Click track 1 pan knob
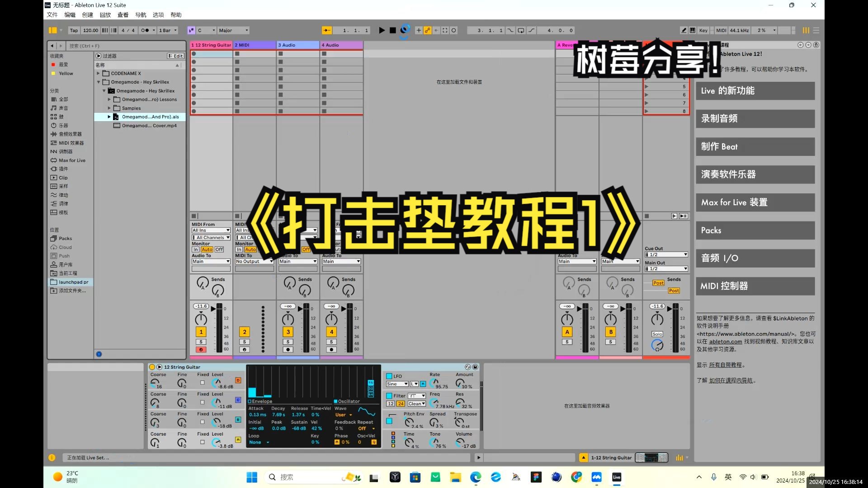Screen dimensions: 868x488 click(x=201, y=319)
